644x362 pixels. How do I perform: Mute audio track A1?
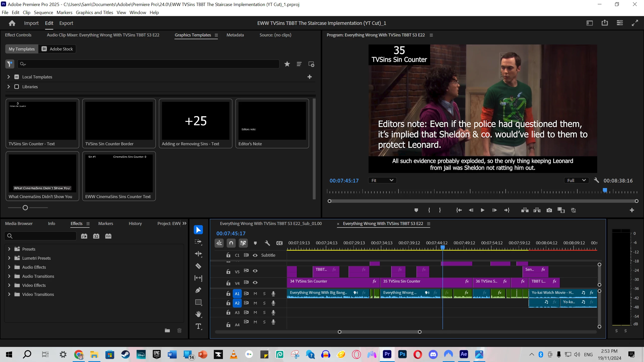[255, 294]
